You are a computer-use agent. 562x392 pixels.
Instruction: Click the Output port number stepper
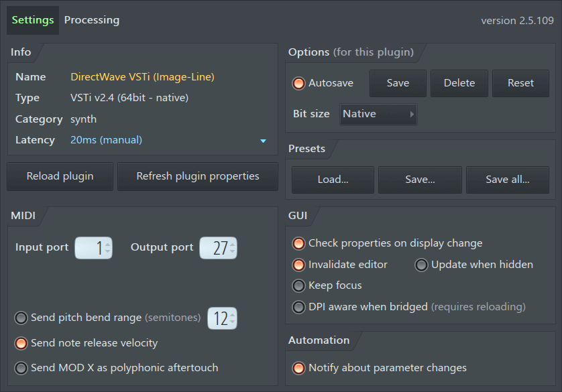pyautogui.click(x=219, y=248)
